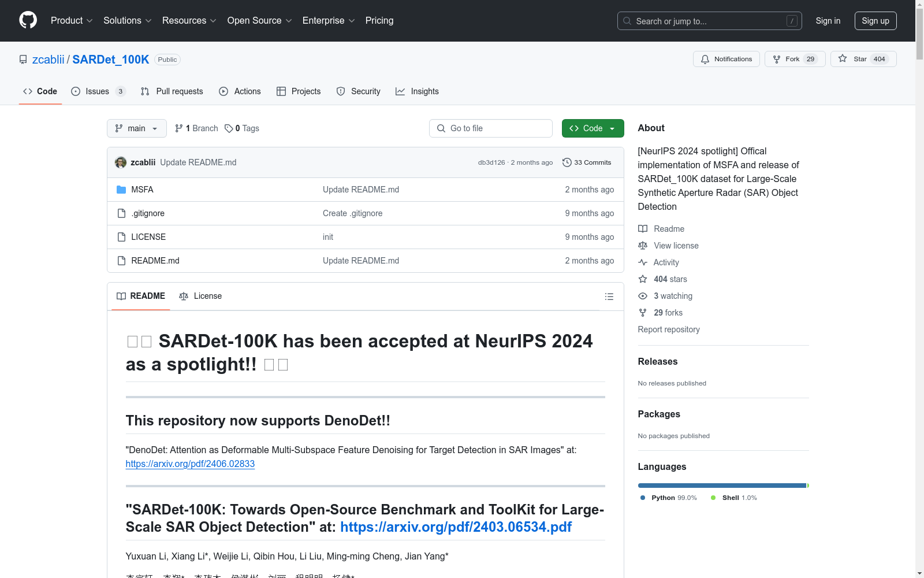Click the scales icon beside View license
924x578 pixels.
tap(643, 246)
